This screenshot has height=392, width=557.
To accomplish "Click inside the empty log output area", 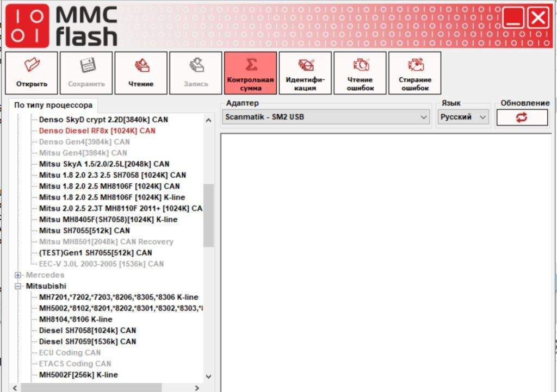I will (386, 263).
